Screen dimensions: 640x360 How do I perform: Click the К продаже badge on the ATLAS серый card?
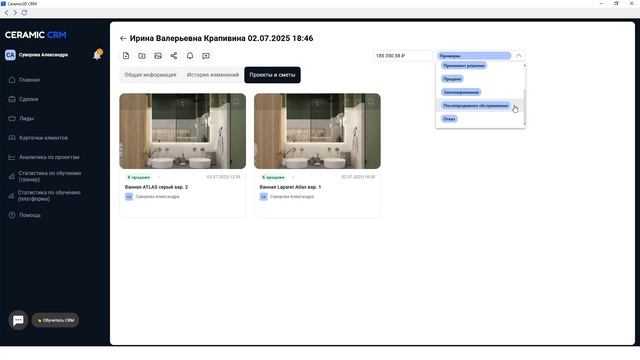tap(138, 178)
